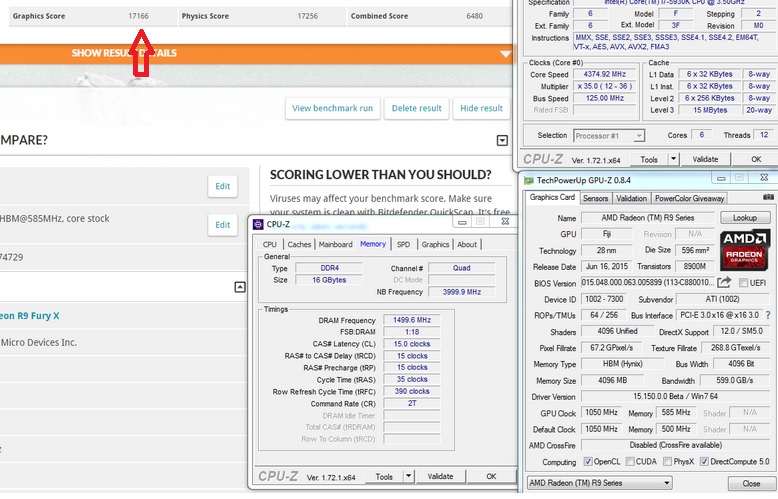
Task: Collapse the graphics card section using the up-arrow box
Action: (x=240, y=287)
